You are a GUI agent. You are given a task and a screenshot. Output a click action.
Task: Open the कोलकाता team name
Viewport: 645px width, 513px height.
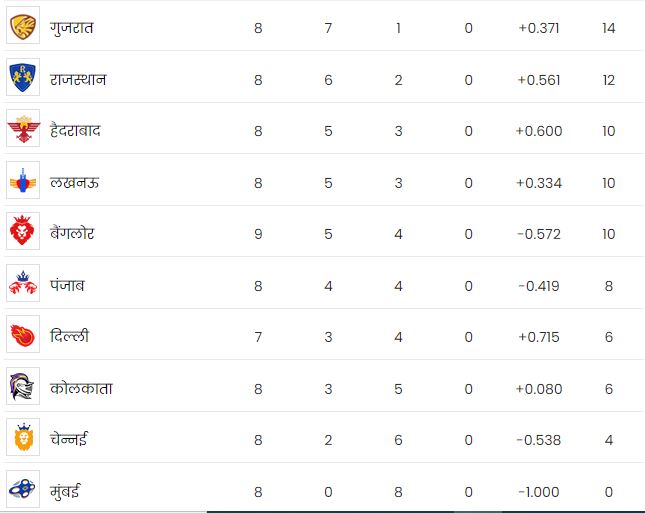coord(81,388)
